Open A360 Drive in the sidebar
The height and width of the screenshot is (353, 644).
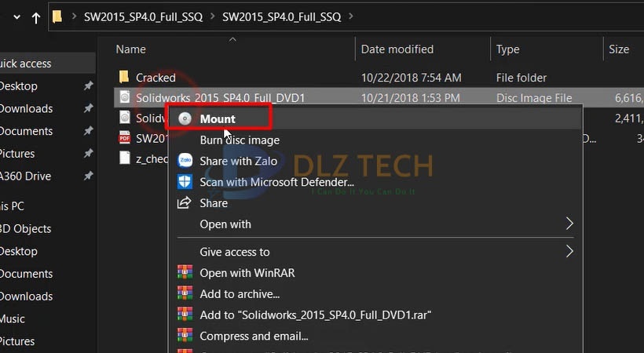[x=25, y=176]
